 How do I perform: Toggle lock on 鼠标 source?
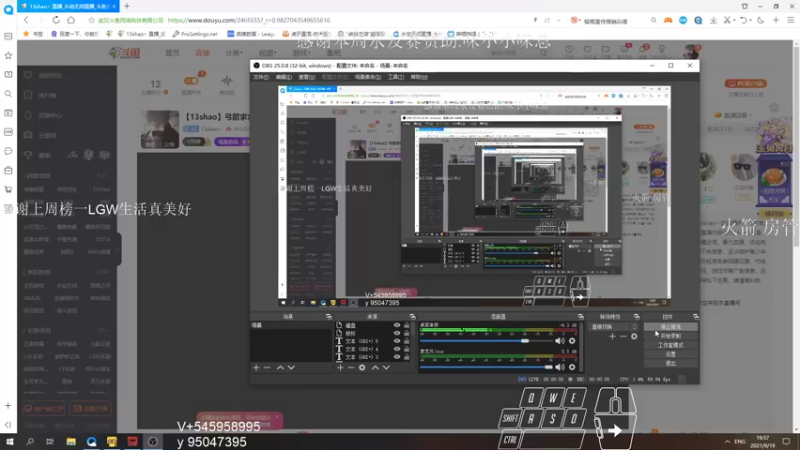point(407,333)
